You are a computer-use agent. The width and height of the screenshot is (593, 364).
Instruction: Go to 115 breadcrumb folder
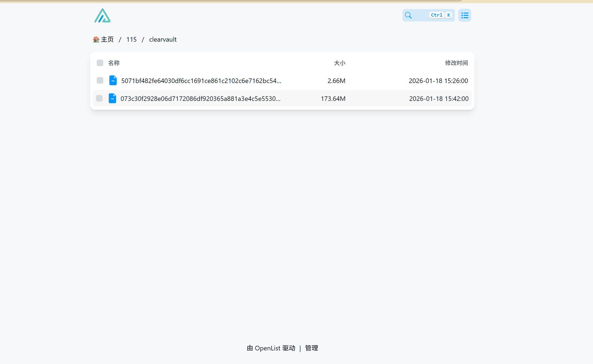[131, 39]
